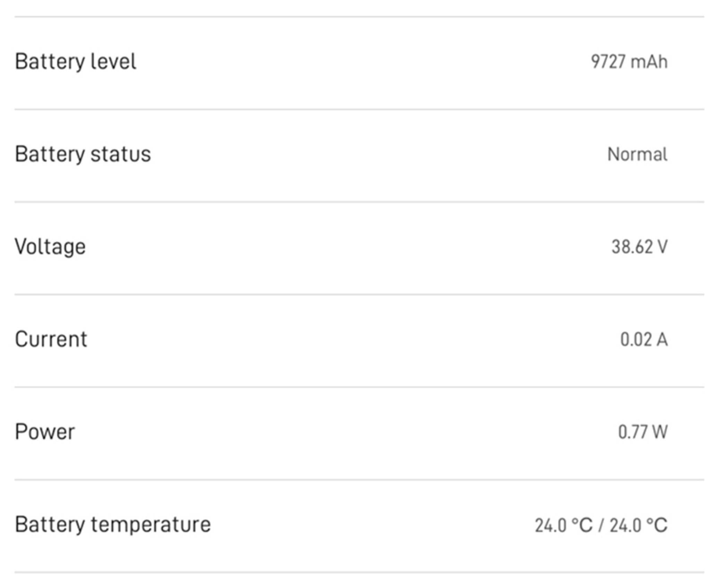Click the Current label
This screenshot has height=588, width=715.
click(51, 339)
